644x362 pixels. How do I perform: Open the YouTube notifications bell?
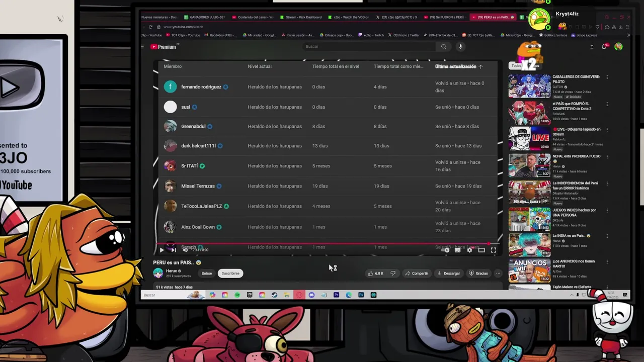point(604,47)
